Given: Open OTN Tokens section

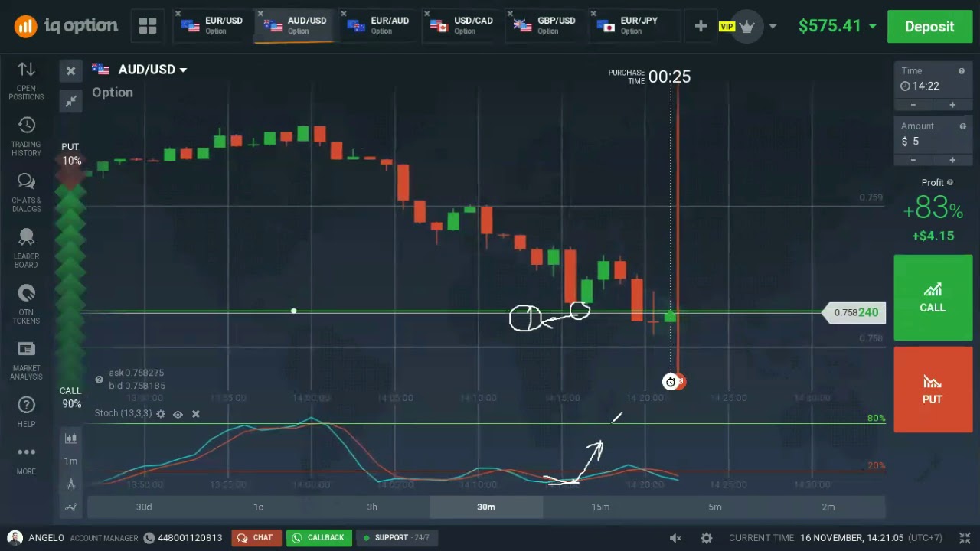Looking at the screenshot, I should [x=26, y=305].
